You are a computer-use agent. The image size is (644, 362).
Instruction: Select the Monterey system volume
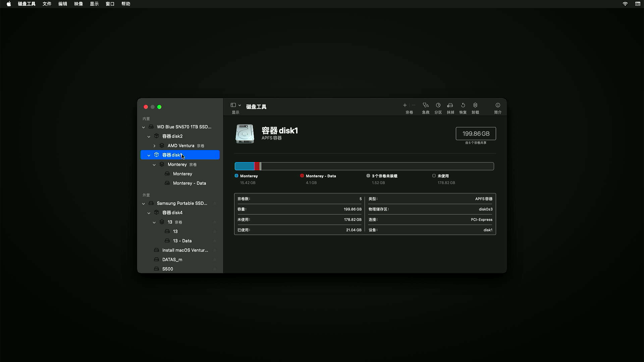point(180,174)
